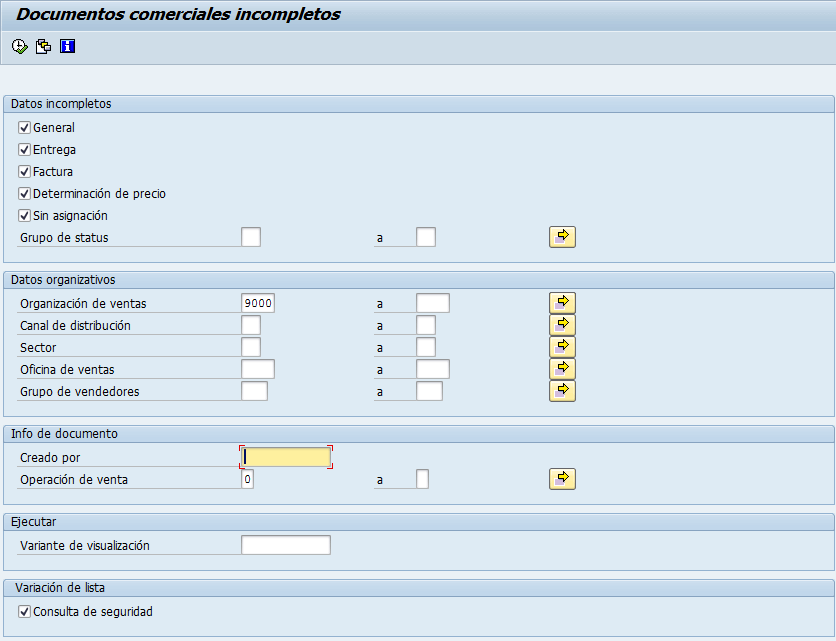Viewport: 836px width, 641px height.
Task: Click the Sector from field
Action: (x=251, y=347)
